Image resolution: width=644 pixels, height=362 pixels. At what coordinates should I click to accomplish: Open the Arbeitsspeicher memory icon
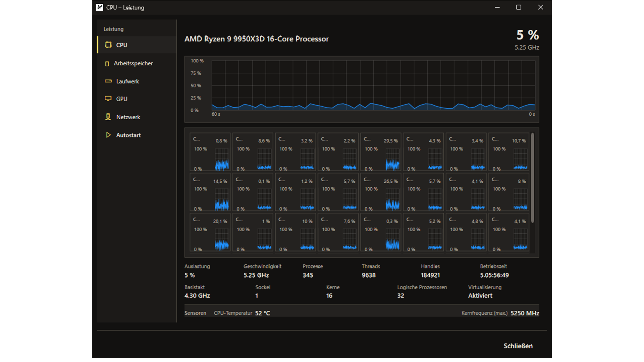click(x=107, y=64)
